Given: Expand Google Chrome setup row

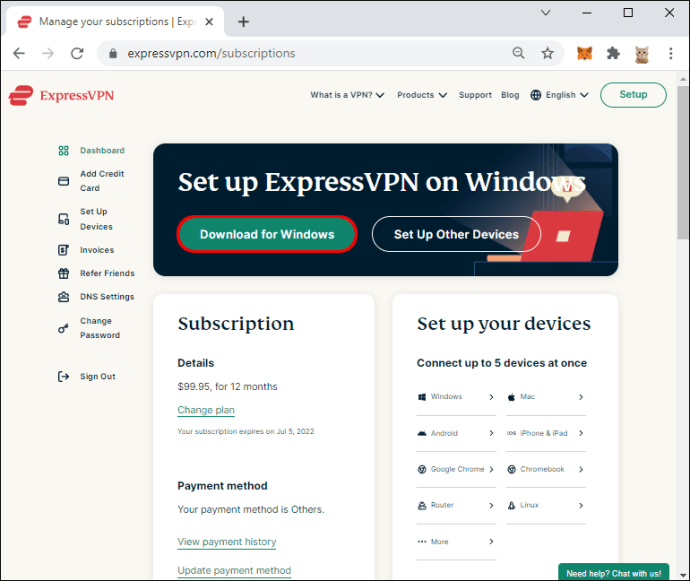Looking at the screenshot, I should (456, 469).
